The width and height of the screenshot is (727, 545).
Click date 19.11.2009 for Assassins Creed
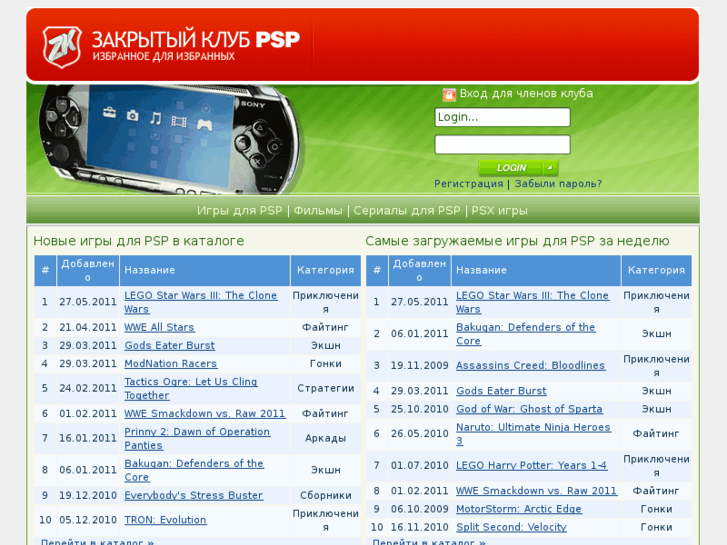click(419, 365)
